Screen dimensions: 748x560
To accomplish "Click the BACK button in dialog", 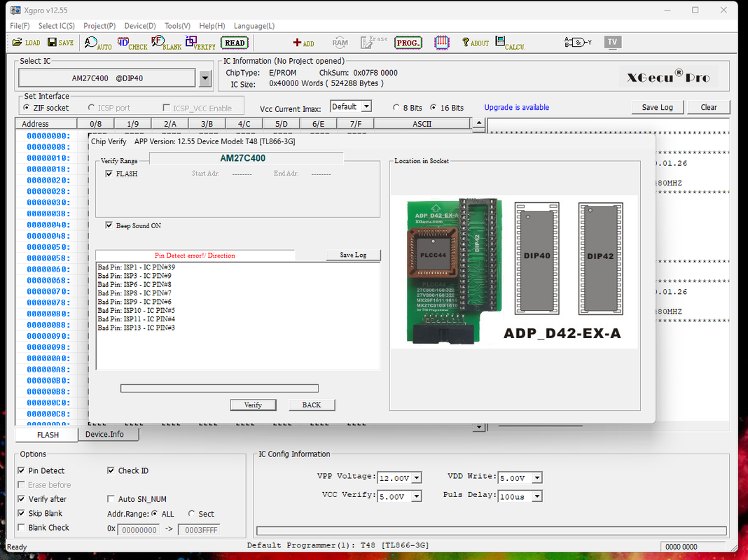I will click(x=312, y=405).
